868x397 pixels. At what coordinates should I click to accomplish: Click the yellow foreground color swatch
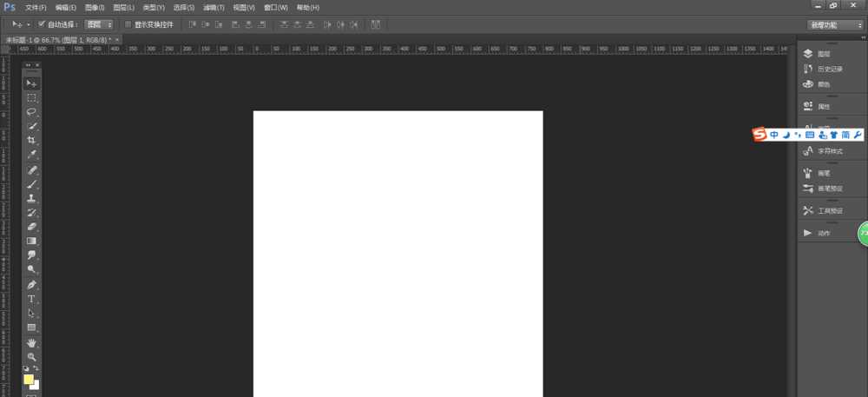click(29, 380)
